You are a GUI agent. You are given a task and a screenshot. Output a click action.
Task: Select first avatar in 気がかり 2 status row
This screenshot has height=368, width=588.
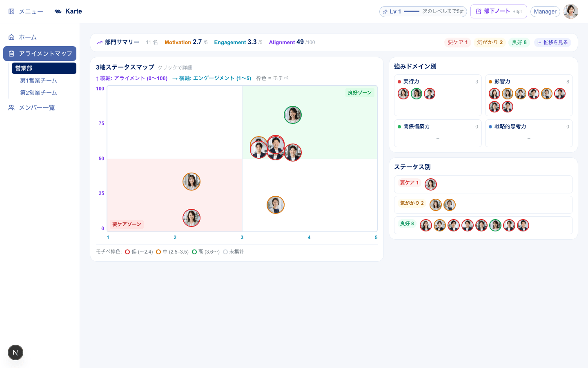436,205
